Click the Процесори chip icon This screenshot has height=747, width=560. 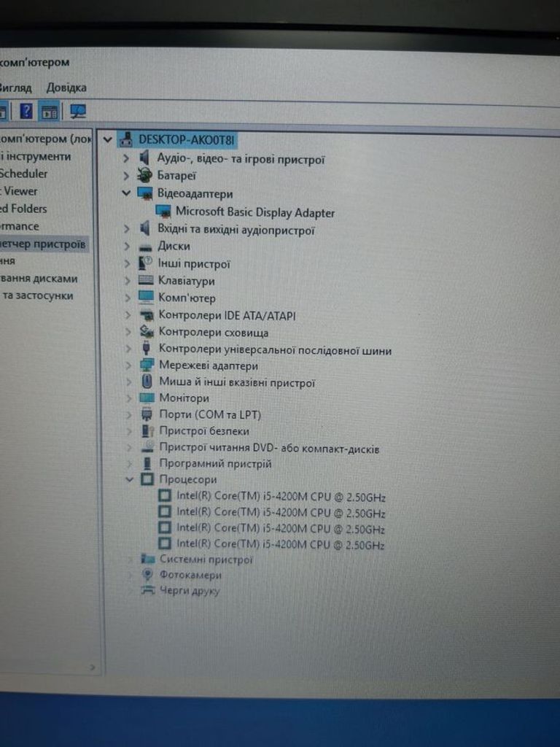(x=147, y=479)
